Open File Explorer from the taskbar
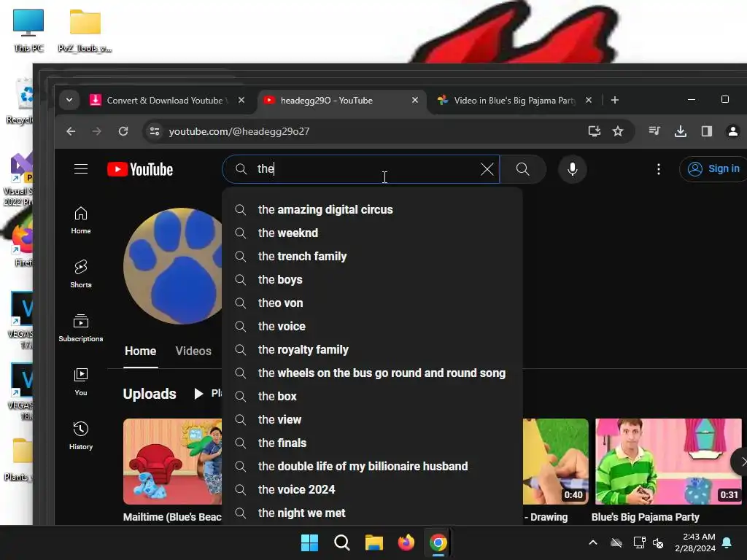Screen dimensions: 747x560 tap(374, 542)
